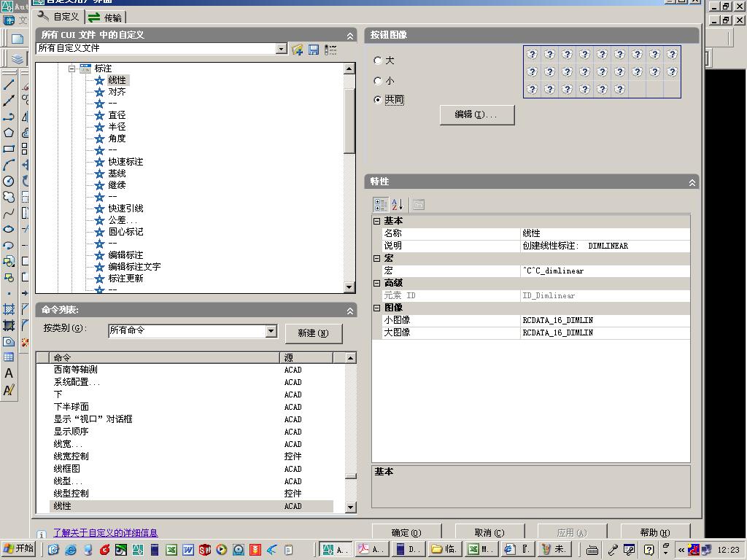Open Internet Explorer from the quick launch bar

(x=71, y=550)
